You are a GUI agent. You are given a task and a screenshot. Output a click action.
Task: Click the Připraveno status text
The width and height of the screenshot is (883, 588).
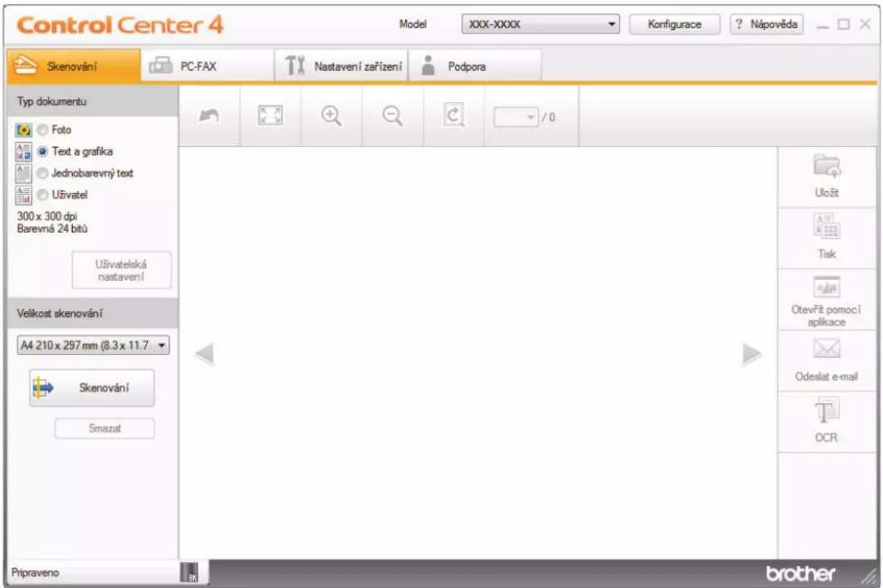click(36, 573)
